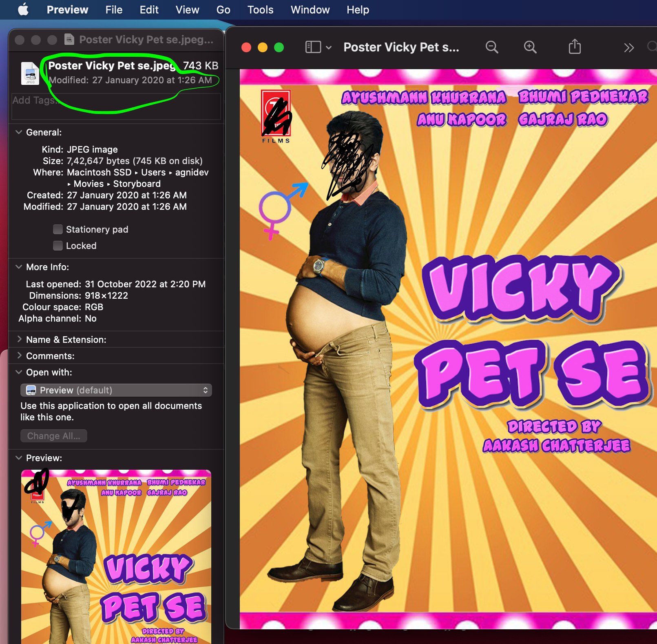
Task: Collapse the More Info section
Action: tap(19, 267)
